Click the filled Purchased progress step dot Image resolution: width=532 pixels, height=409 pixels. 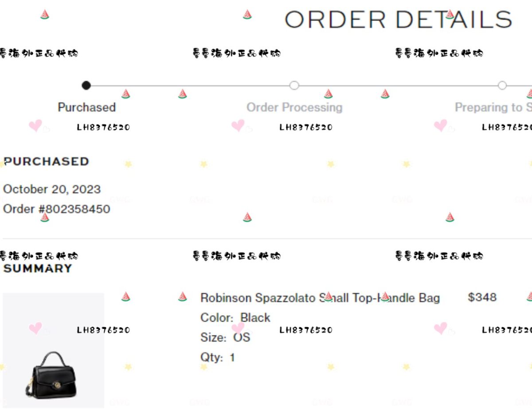[86, 85]
